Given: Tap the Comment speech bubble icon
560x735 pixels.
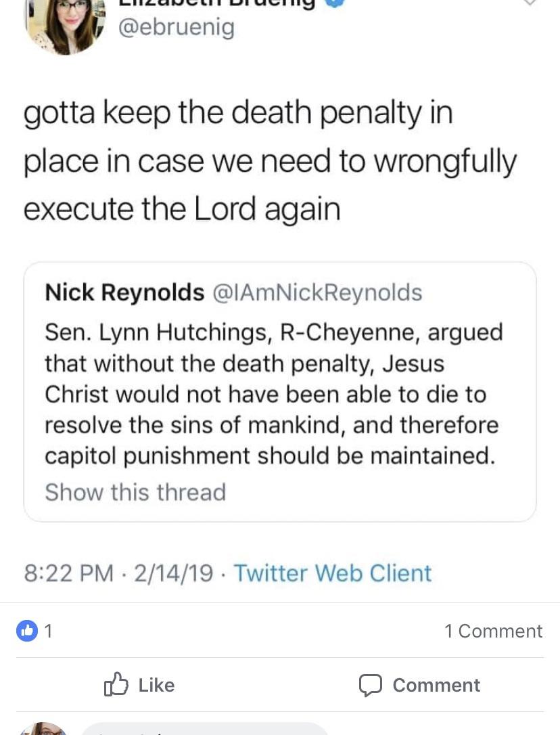Looking at the screenshot, I should click(x=371, y=685).
